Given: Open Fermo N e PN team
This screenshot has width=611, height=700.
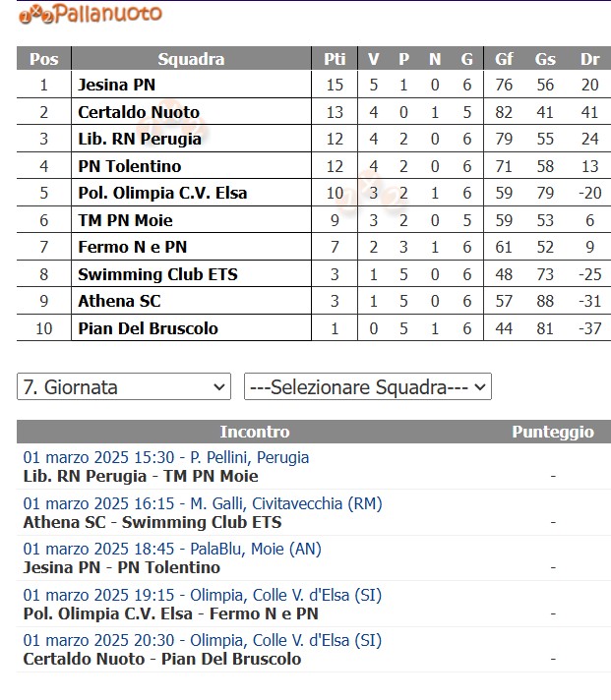Looking at the screenshot, I should (132, 247).
